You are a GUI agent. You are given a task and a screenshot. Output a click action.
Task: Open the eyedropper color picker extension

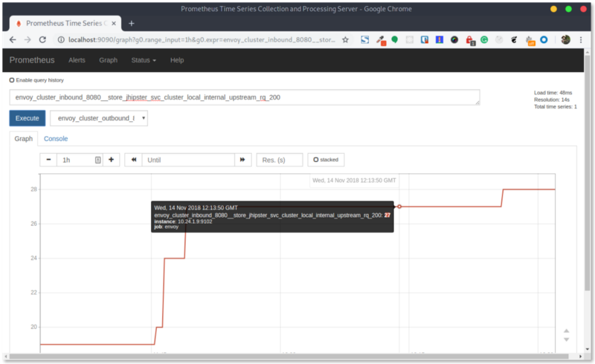[381, 40]
